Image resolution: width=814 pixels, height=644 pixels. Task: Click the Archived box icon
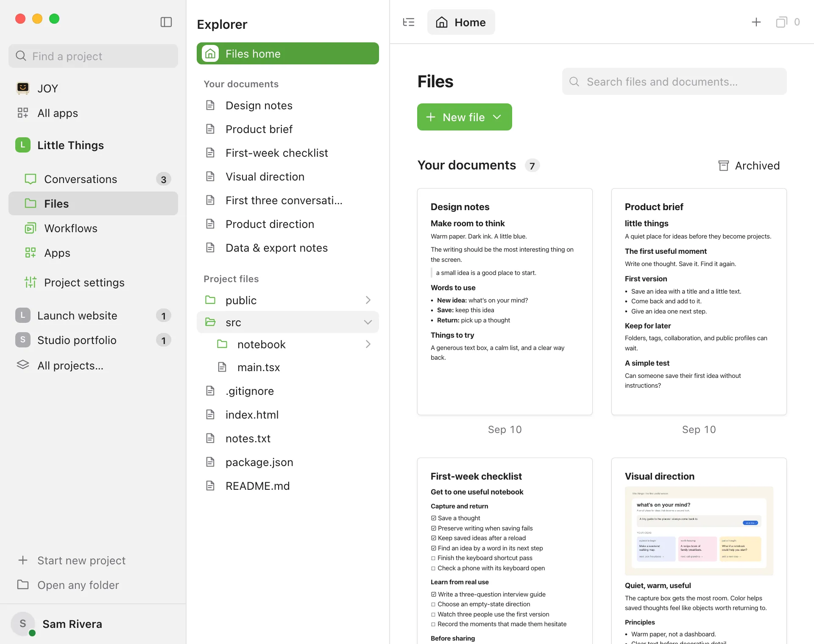click(724, 166)
